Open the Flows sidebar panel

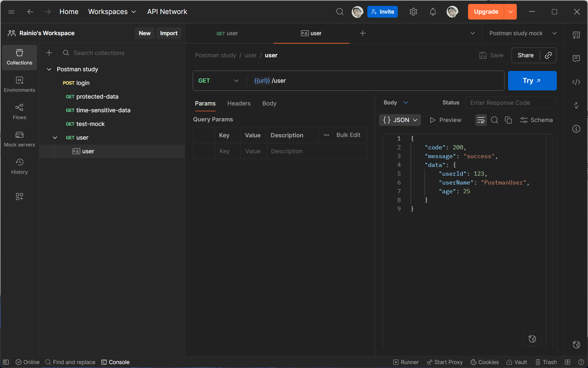pos(20,112)
